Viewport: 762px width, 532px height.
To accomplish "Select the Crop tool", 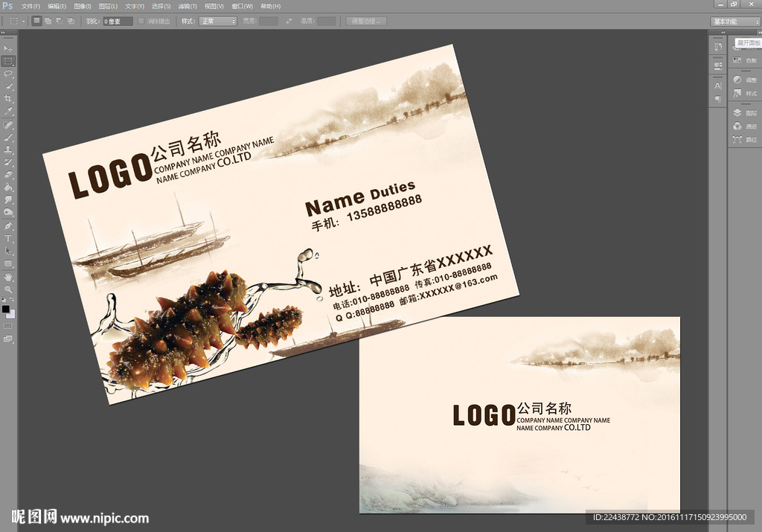I will [8, 99].
